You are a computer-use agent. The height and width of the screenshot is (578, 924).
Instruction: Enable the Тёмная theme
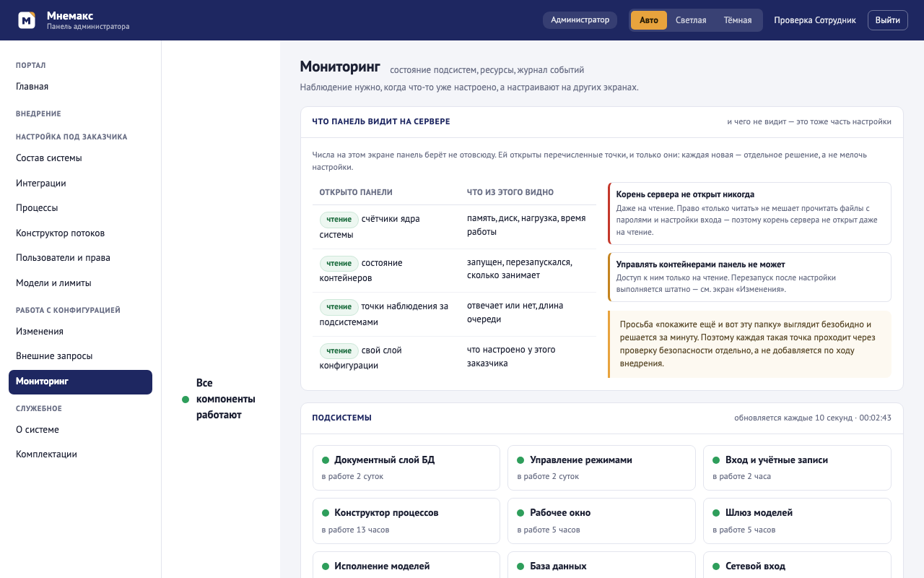click(x=738, y=20)
